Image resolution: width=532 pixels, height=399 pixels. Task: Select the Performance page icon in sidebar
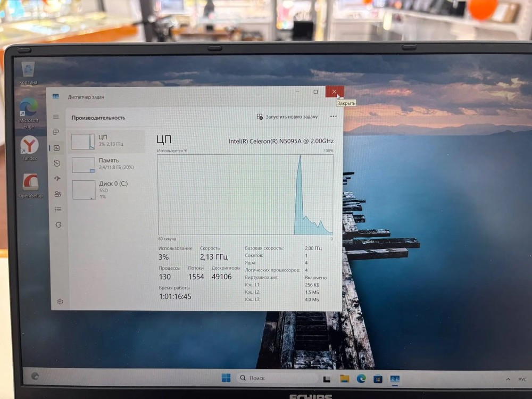click(57, 148)
